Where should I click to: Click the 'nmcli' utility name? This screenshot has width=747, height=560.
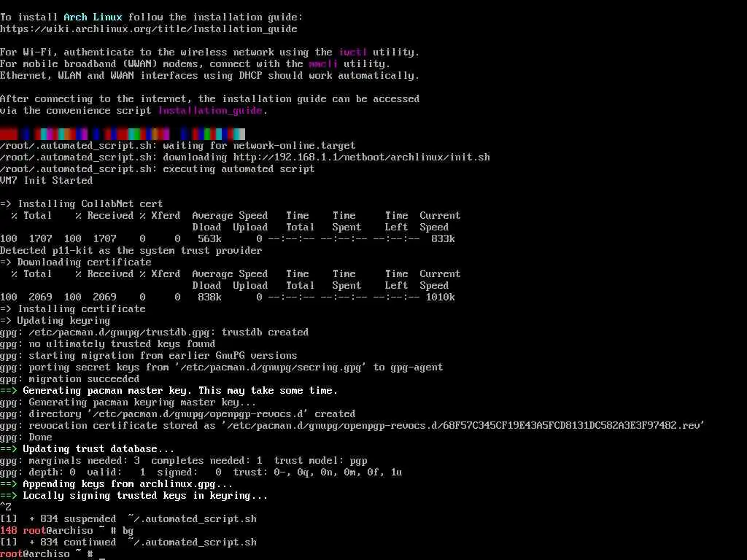(x=323, y=64)
